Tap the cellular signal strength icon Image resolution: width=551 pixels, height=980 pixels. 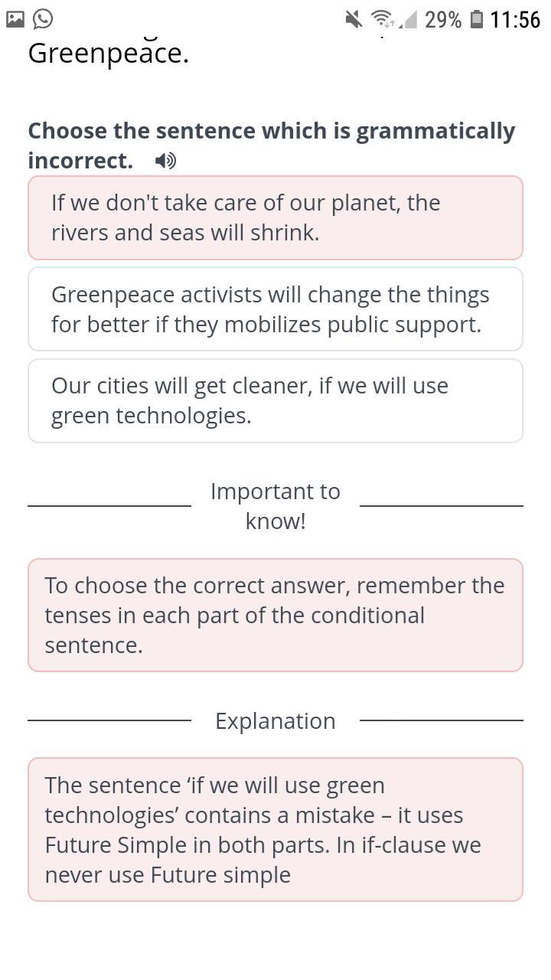coord(409,19)
